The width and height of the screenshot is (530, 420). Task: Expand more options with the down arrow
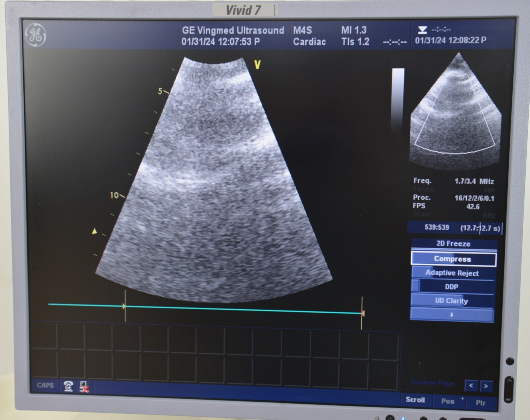pyautogui.click(x=452, y=315)
